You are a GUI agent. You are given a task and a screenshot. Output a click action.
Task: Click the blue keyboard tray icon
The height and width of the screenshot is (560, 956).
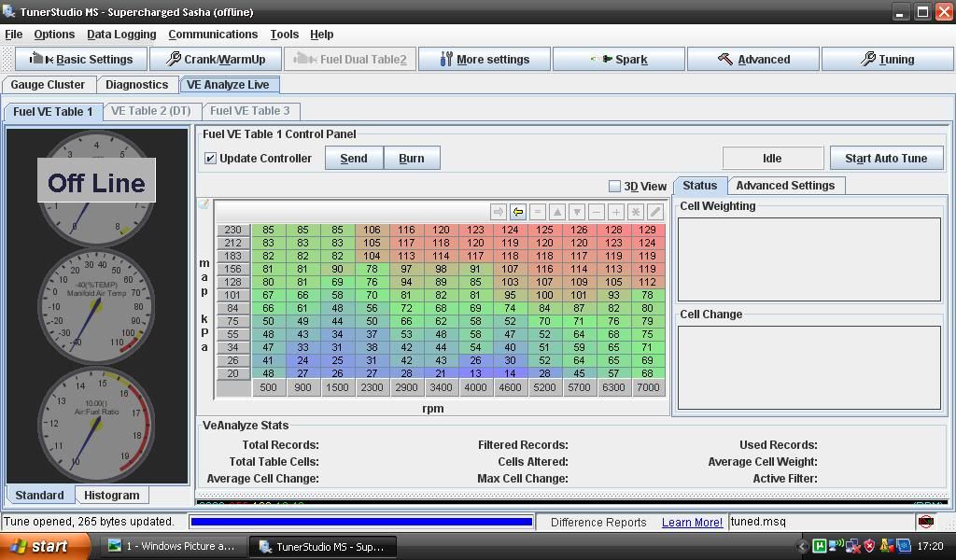903,546
